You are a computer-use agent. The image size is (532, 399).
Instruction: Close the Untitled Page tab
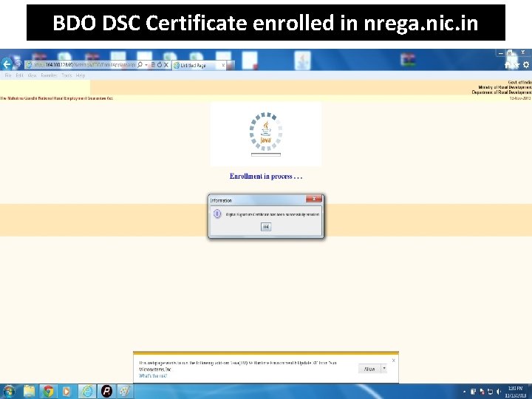point(223,65)
